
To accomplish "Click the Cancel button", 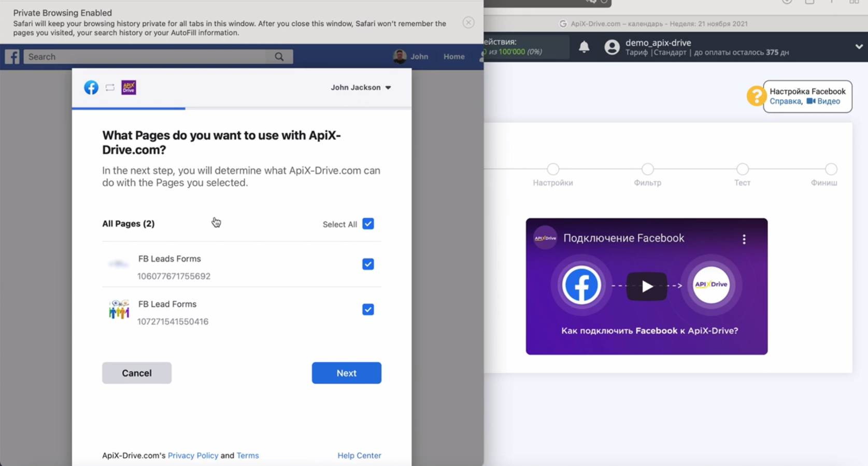I will [137, 373].
